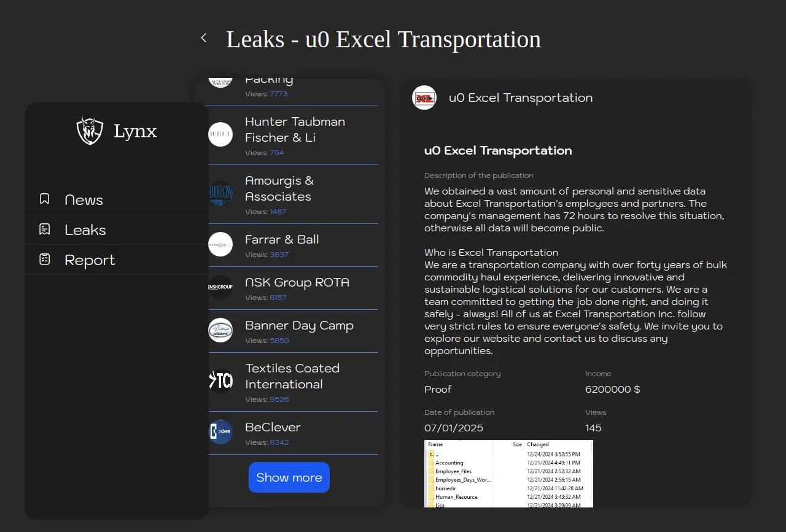The height and width of the screenshot is (532, 786).
Task: Click the BeClever logo
Action: (x=220, y=432)
